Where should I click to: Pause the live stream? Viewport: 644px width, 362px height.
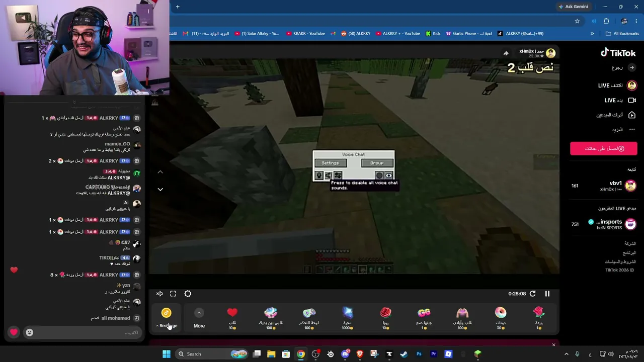point(547,294)
